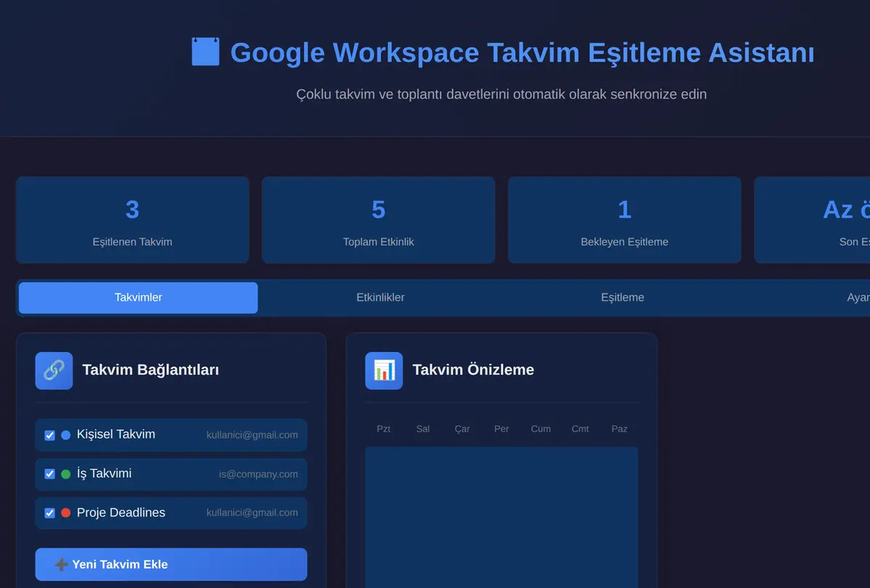Click the Paz day header
Image resolution: width=870 pixels, height=588 pixels.
(619, 429)
